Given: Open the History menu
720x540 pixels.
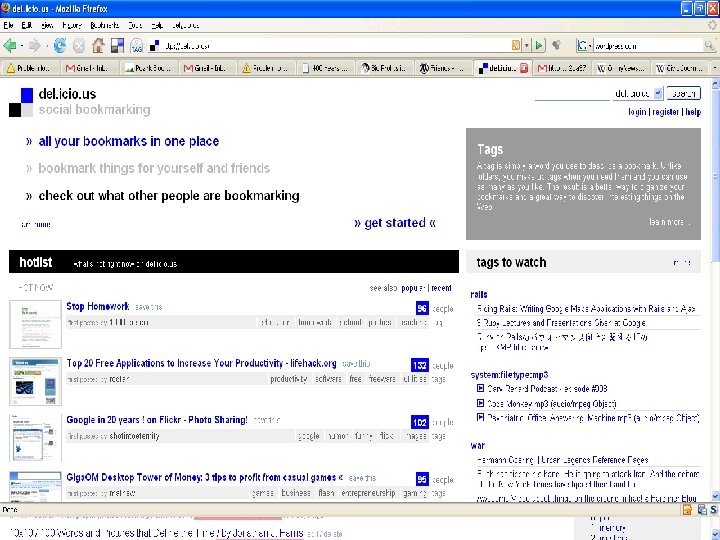Looking at the screenshot, I should [x=72, y=25].
